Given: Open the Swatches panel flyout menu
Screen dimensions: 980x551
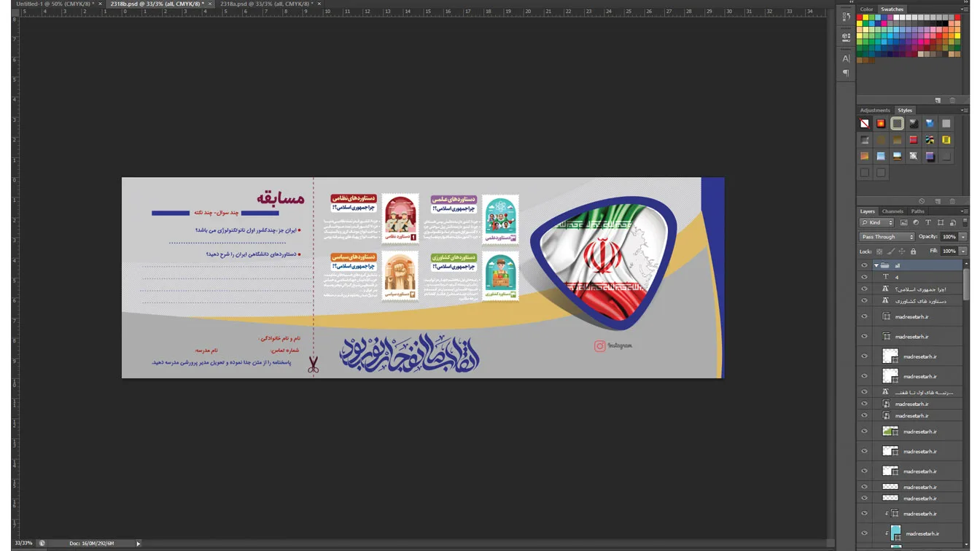Looking at the screenshot, I should point(964,9).
